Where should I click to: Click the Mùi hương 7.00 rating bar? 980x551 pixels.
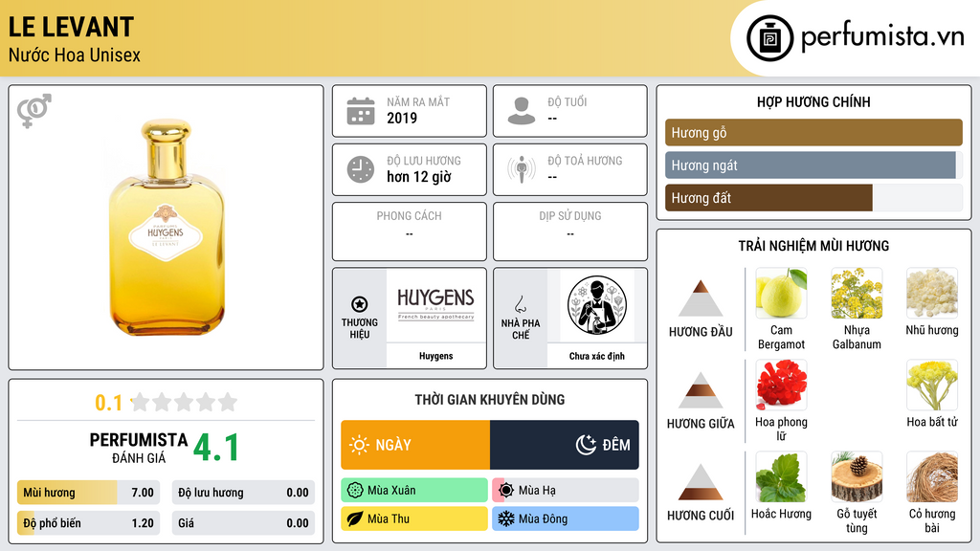[x=88, y=493]
